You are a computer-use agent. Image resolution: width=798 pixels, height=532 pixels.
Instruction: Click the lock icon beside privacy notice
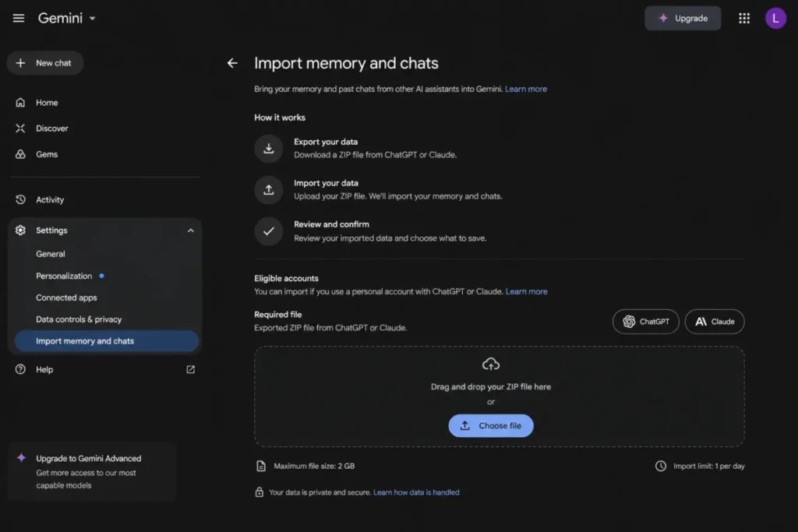pos(259,492)
